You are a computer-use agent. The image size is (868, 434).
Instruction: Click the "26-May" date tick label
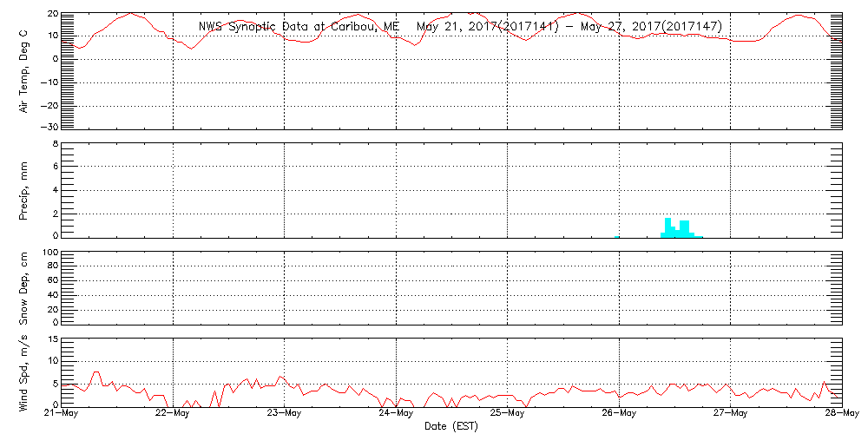click(x=619, y=413)
